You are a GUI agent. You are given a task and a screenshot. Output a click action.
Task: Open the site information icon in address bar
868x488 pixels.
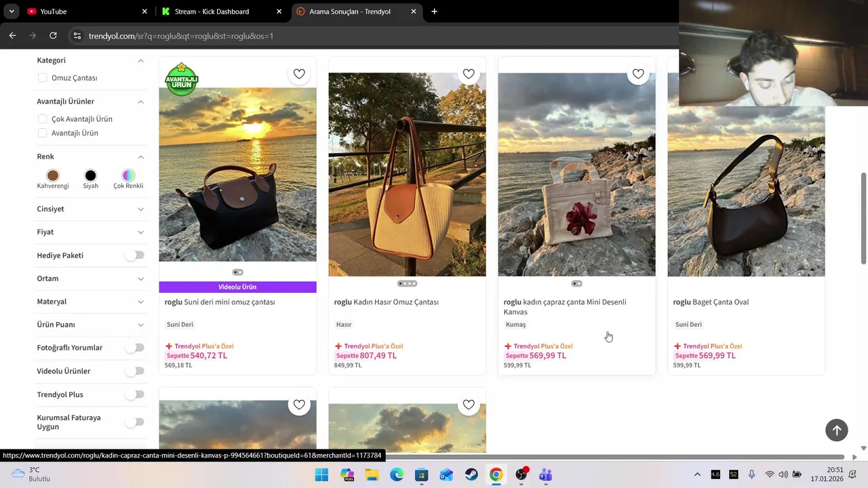tap(77, 35)
